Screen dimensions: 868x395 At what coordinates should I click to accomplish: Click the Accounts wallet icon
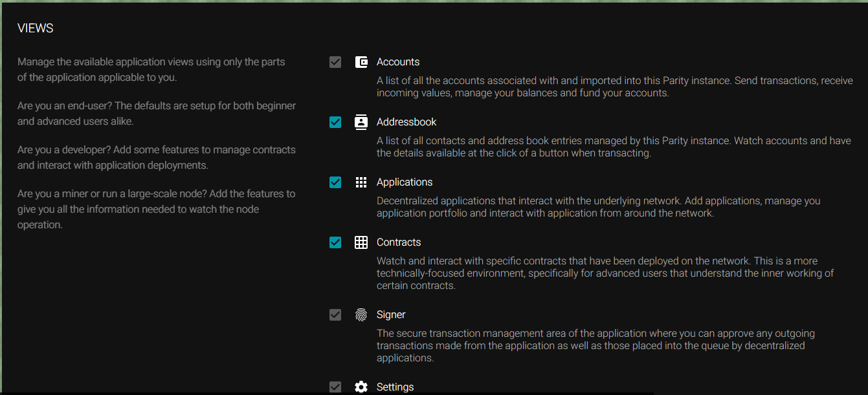(x=361, y=62)
